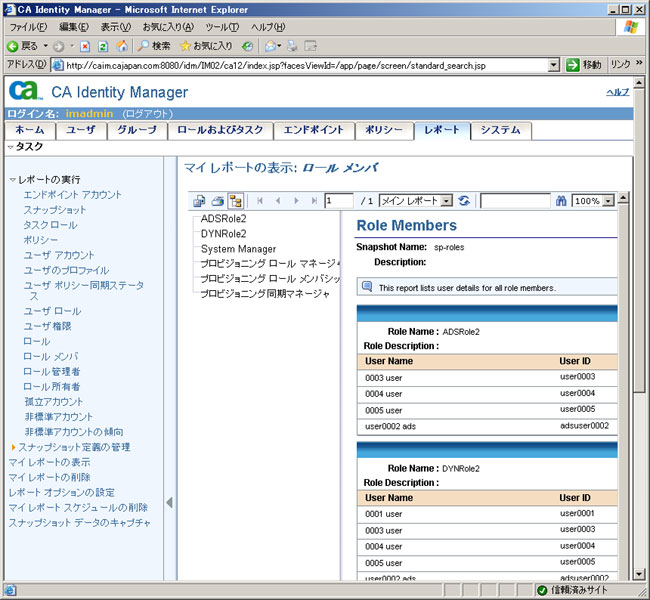
Task: Open the ロール メンバ report link
Action: click(x=51, y=357)
